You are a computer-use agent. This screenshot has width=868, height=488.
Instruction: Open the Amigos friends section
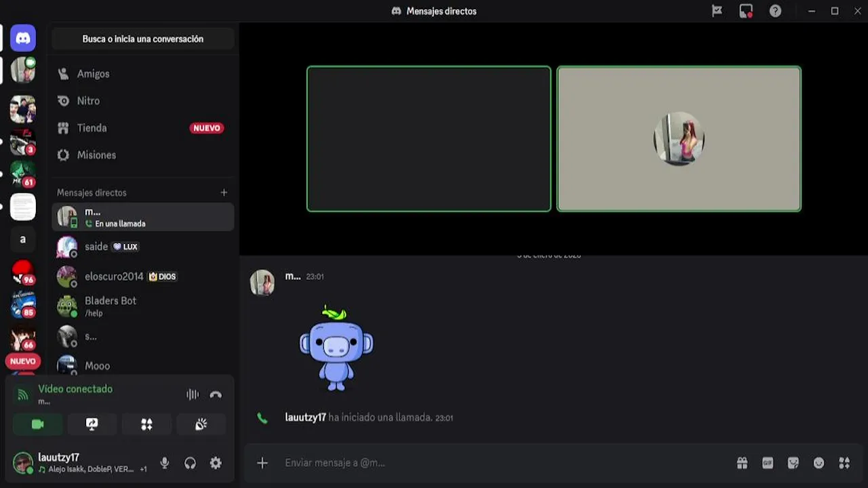tap(143, 74)
